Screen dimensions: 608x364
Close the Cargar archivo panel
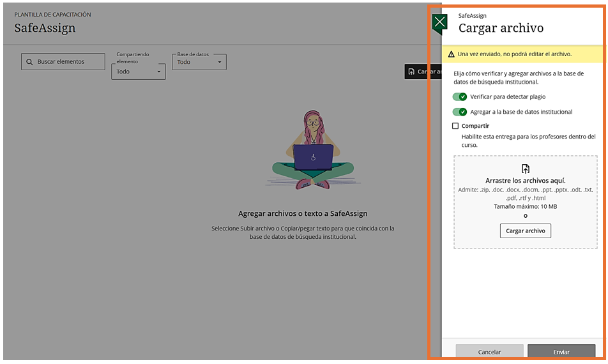coord(439,22)
